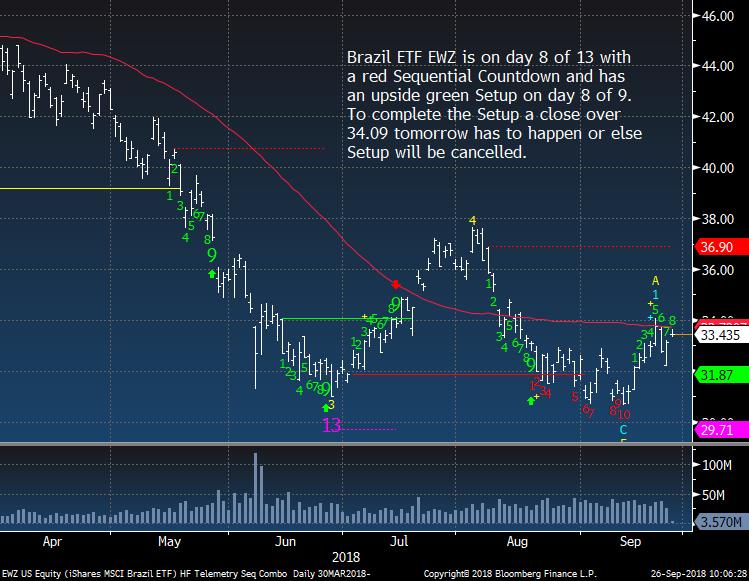Viewport: 749px width, 581px height.
Task: Click the 42.00 price axis label
Action: [717, 117]
